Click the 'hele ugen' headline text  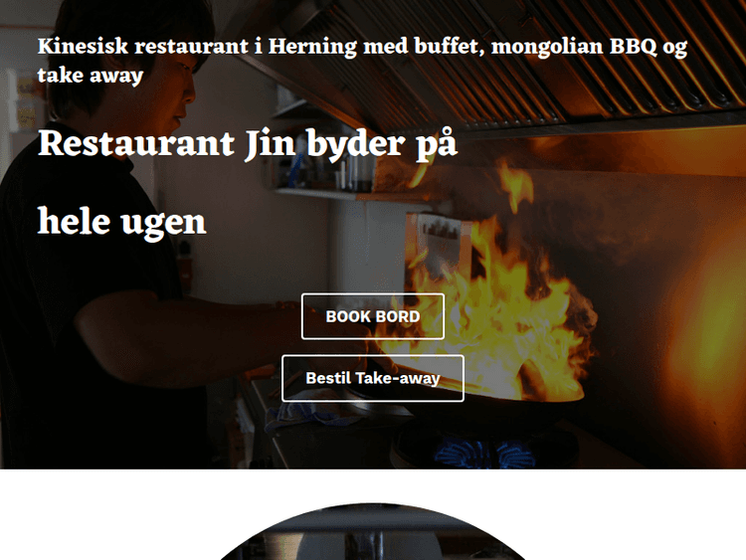(x=121, y=222)
